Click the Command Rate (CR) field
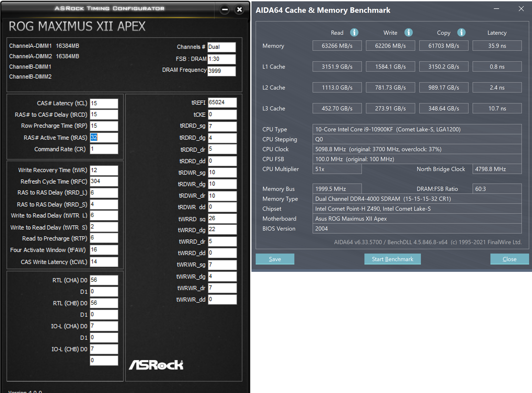 104,149
